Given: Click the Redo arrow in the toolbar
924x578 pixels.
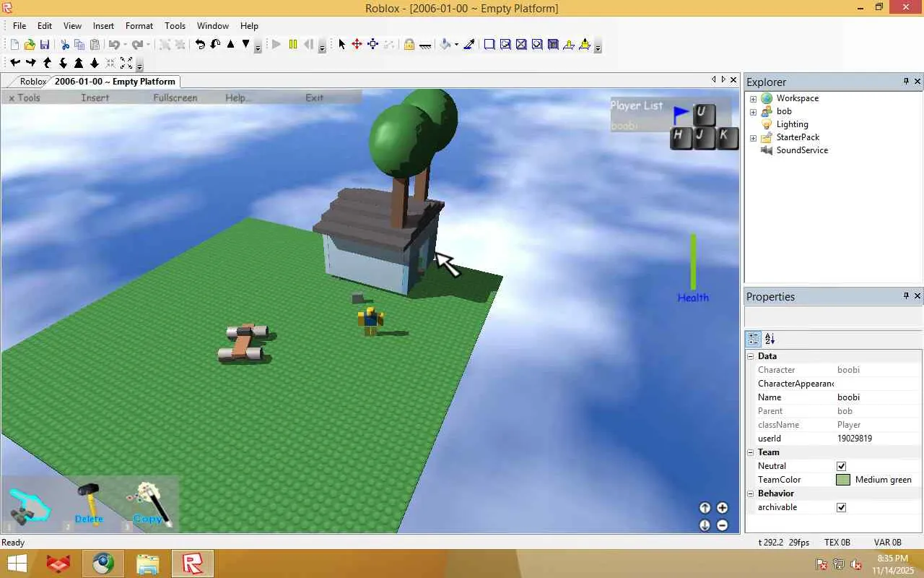Looking at the screenshot, I should point(137,45).
